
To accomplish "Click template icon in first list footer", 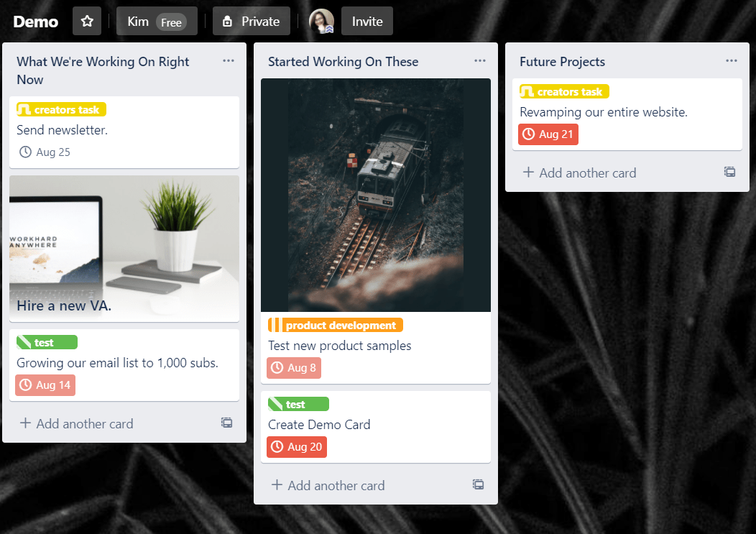I will tap(226, 423).
